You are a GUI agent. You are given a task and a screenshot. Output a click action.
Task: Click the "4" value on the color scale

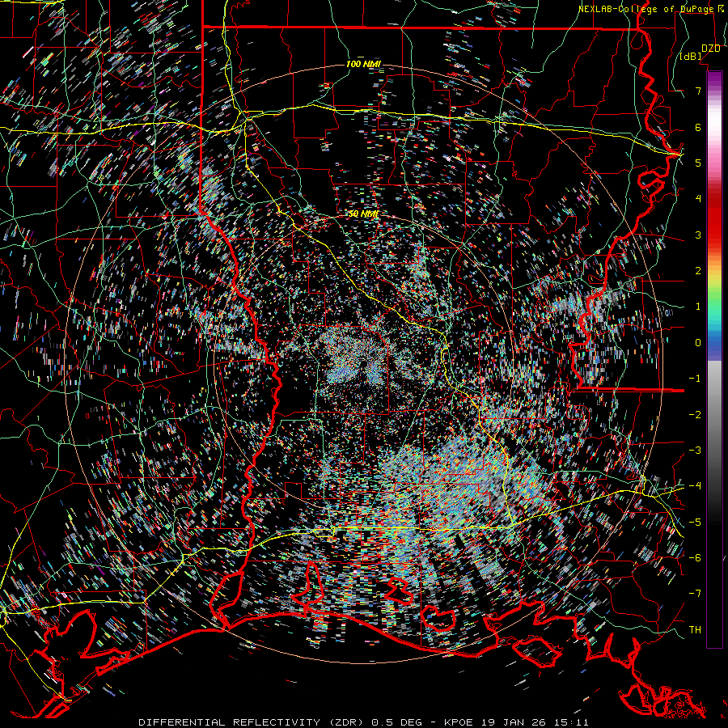pos(698,199)
